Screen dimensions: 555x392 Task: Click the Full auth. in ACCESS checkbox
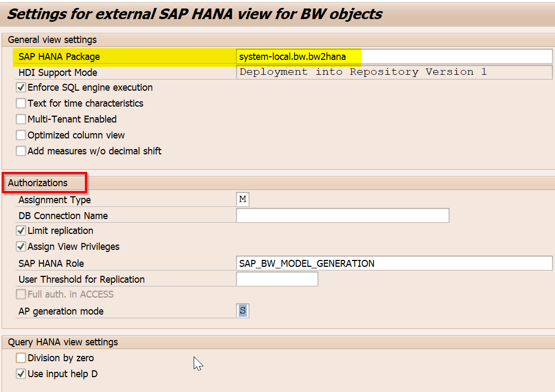[x=21, y=294]
